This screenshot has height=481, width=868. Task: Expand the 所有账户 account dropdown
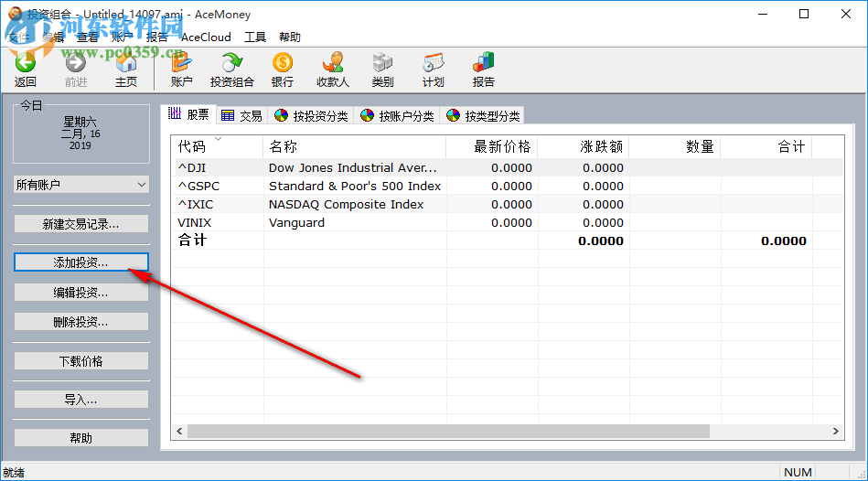tap(81, 185)
